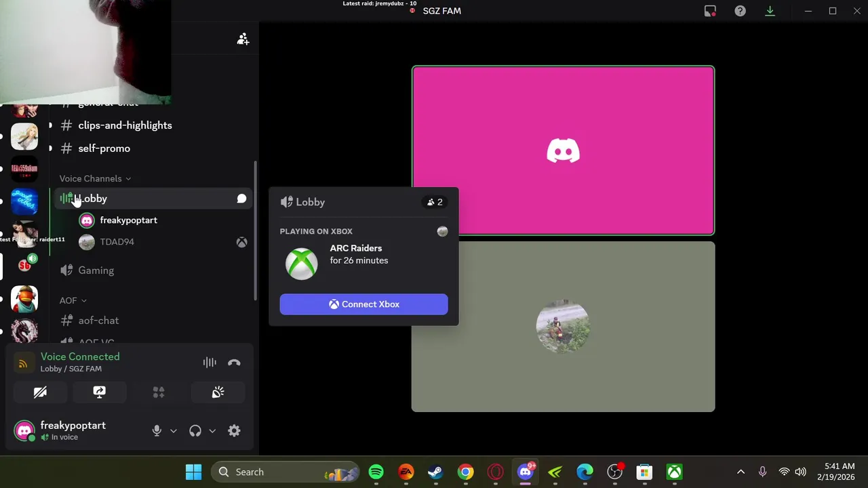Open OBS Studio from taskbar
The height and width of the screenshot is (488, 868).
pyautogui.click(x=614, y=472)
